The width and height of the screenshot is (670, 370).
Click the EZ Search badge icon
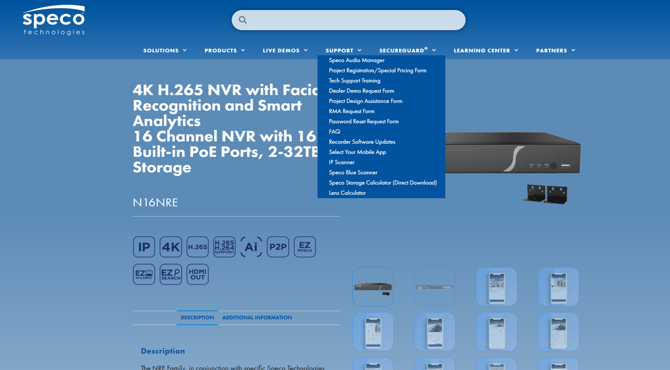(x=171, y=274)
